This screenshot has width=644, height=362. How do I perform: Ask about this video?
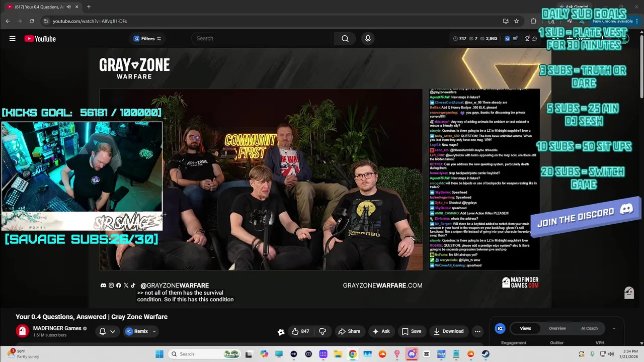tap(381, 331)
